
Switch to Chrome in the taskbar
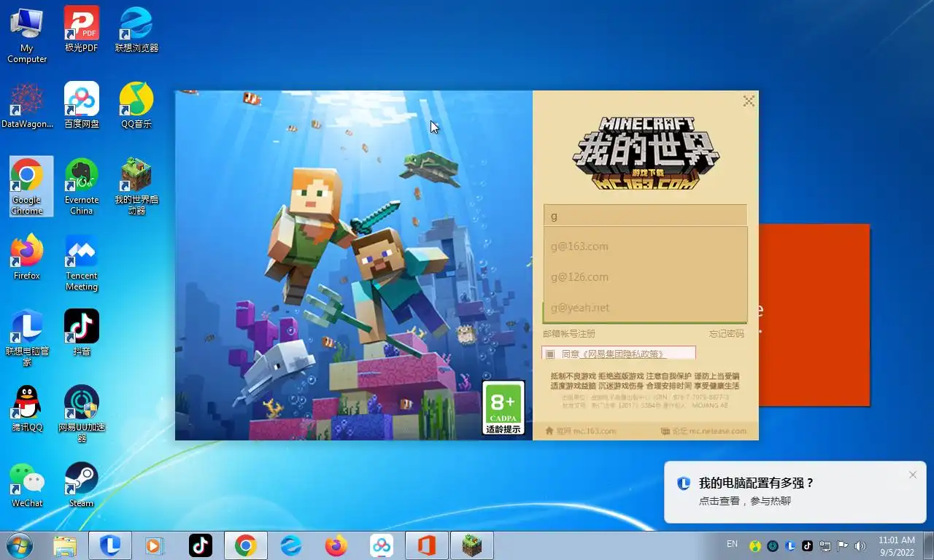[x=245, y=545]
